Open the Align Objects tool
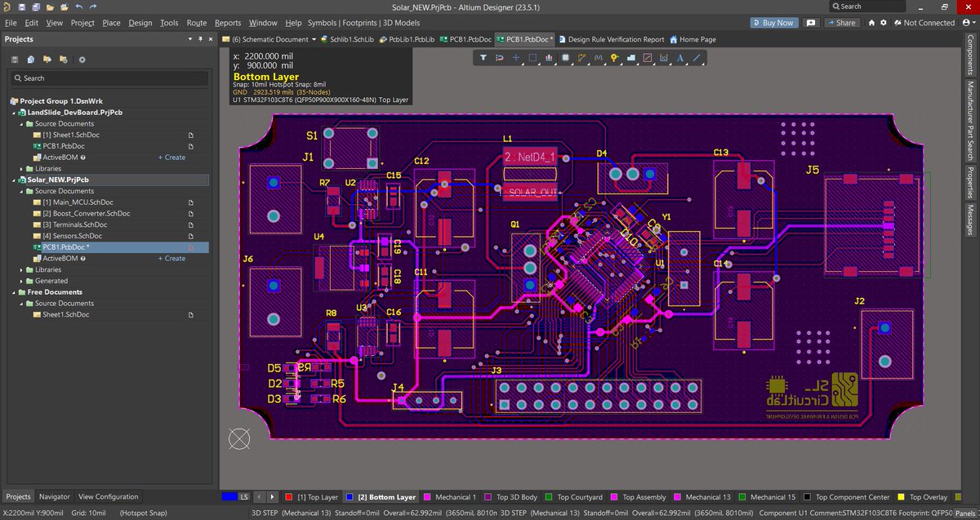This screenshot has width=980, height=520. 549,58
